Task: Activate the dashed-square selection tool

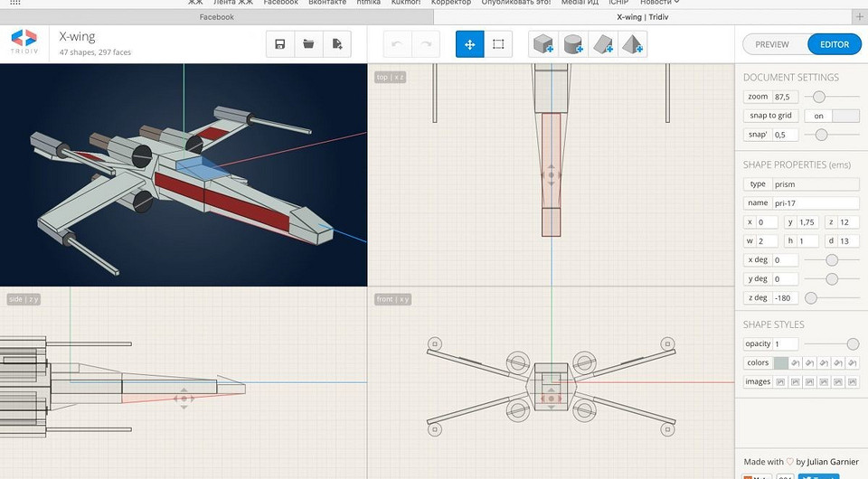Action: (498, 43)
